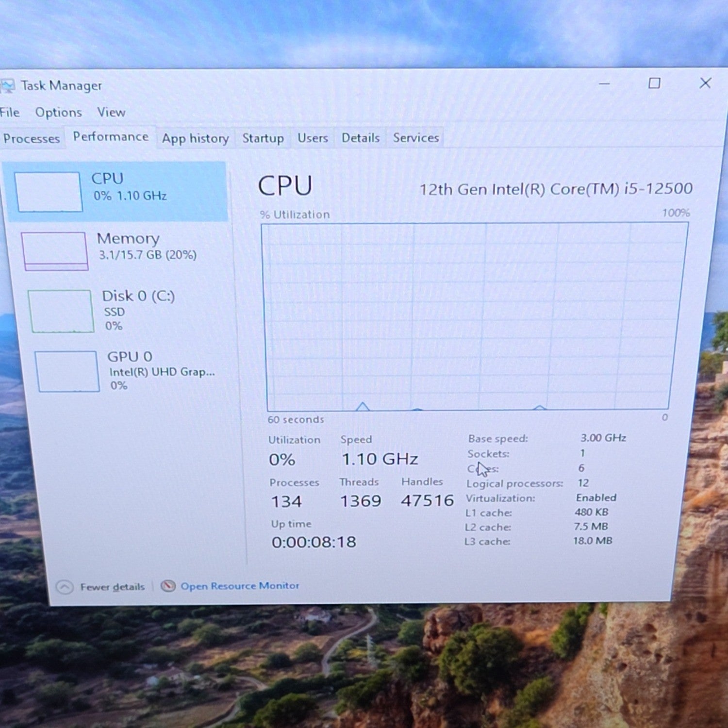Go to the Users tab
The height and width of the screenshot is (728, 728).
coord(313,138)
